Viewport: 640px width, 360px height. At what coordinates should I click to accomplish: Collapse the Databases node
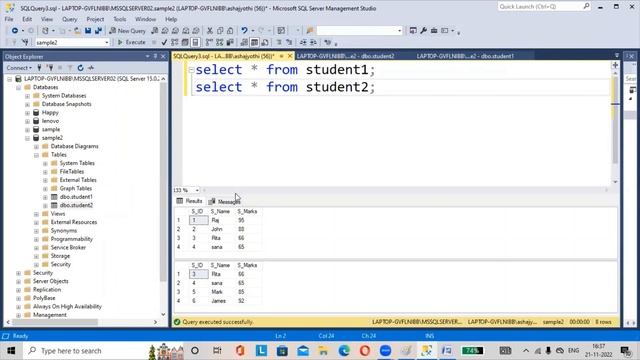coord(18,87)
